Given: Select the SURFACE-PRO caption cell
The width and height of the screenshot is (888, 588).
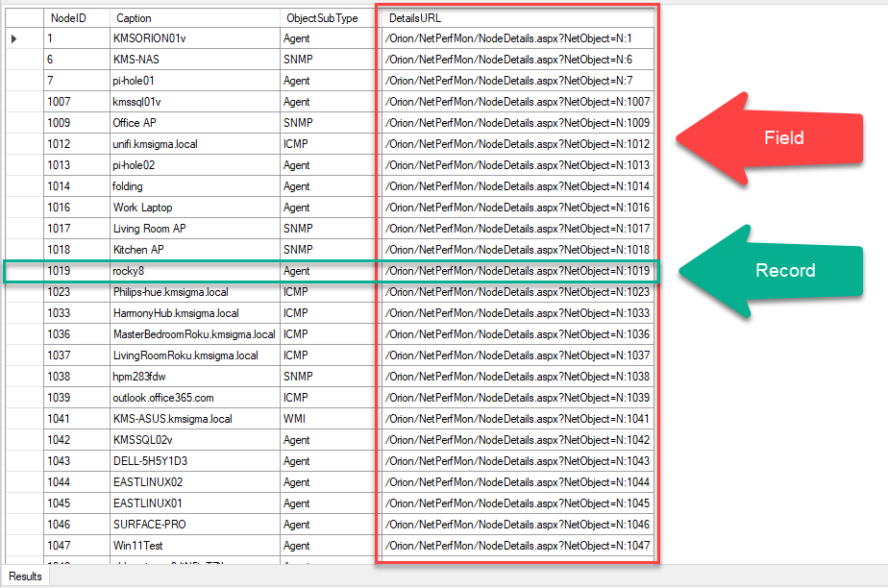Looking at the screenshot, I should [194, 524].
